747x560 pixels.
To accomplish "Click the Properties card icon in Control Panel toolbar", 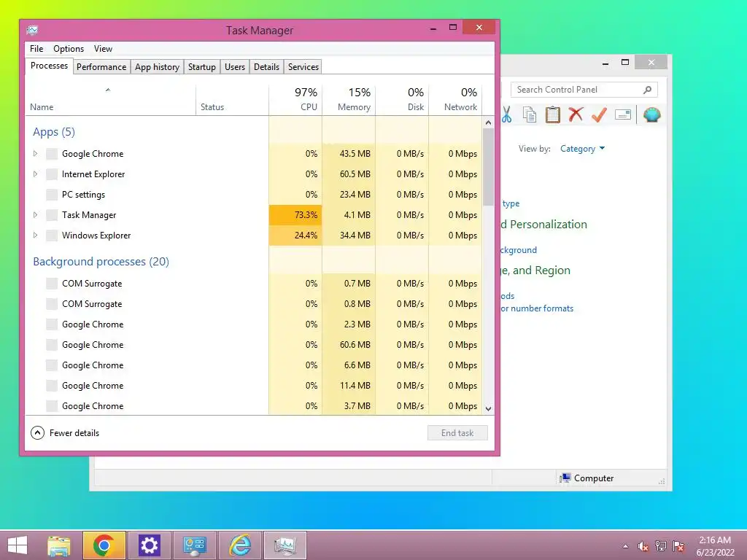I will click(x=623, y=114).
